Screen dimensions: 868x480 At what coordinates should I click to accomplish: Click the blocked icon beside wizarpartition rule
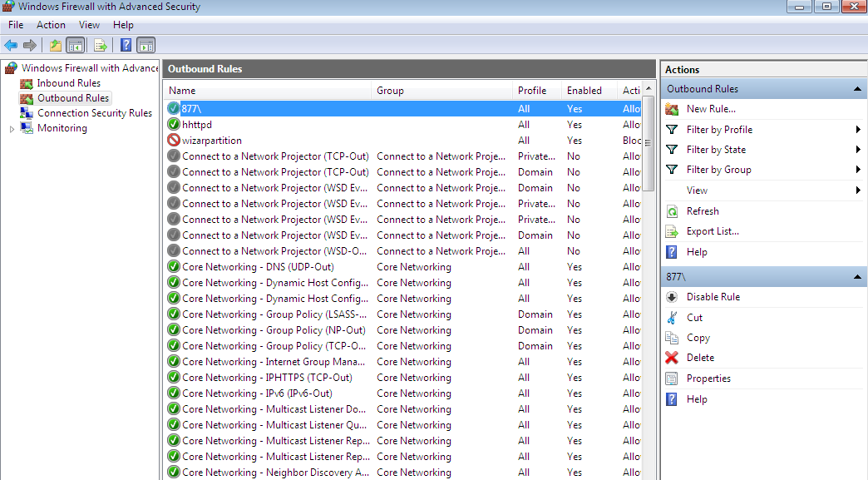[174, 140]
